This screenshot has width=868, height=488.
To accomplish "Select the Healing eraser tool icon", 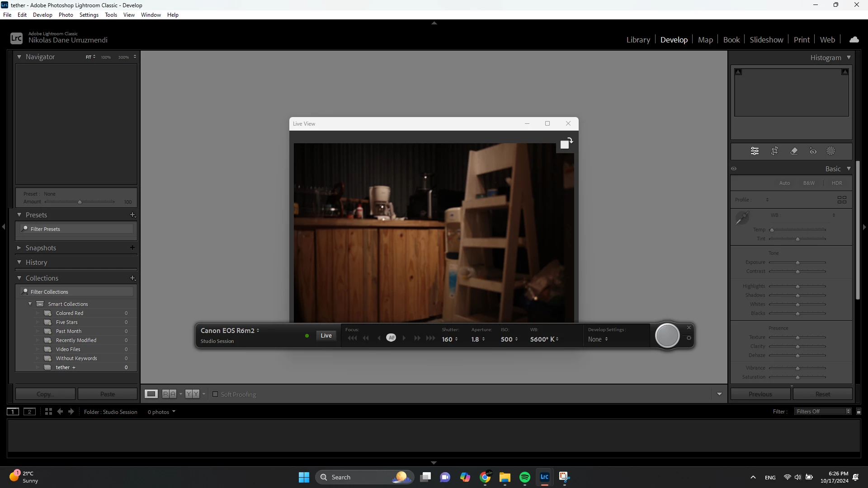I will tap(794, 151).
